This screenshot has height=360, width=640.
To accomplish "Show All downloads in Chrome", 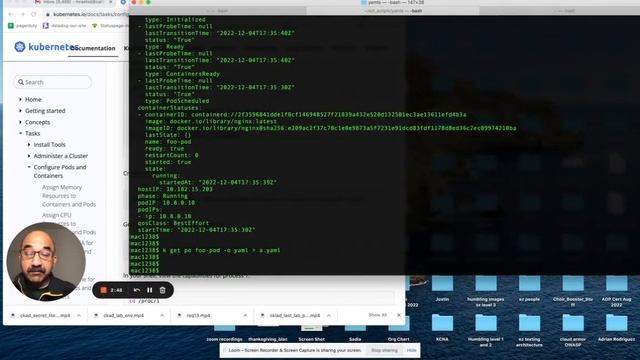I will click(377, 315).
